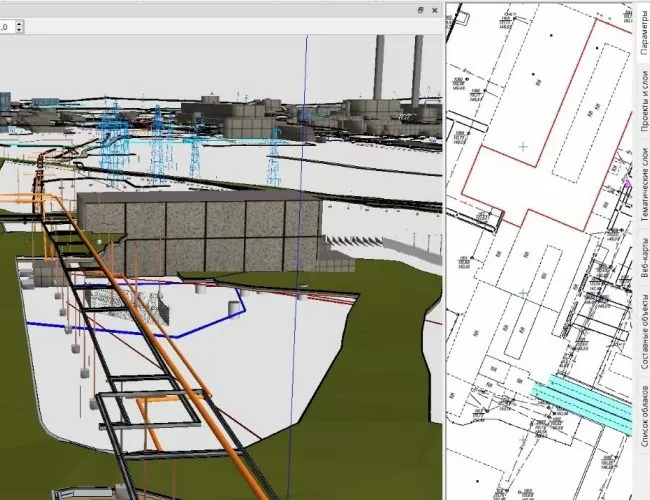Click the numeric input field at top-left
Screen dimensions: 650x500
(10, 27)
